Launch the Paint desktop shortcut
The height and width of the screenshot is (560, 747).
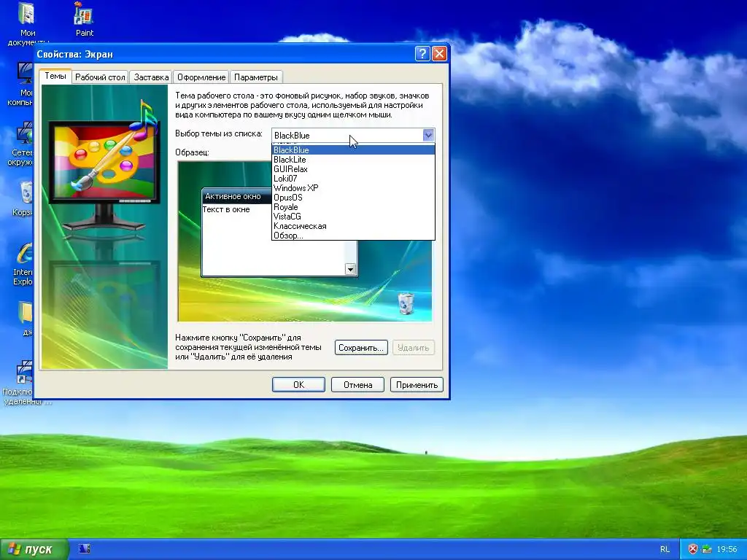pos(85,20)
